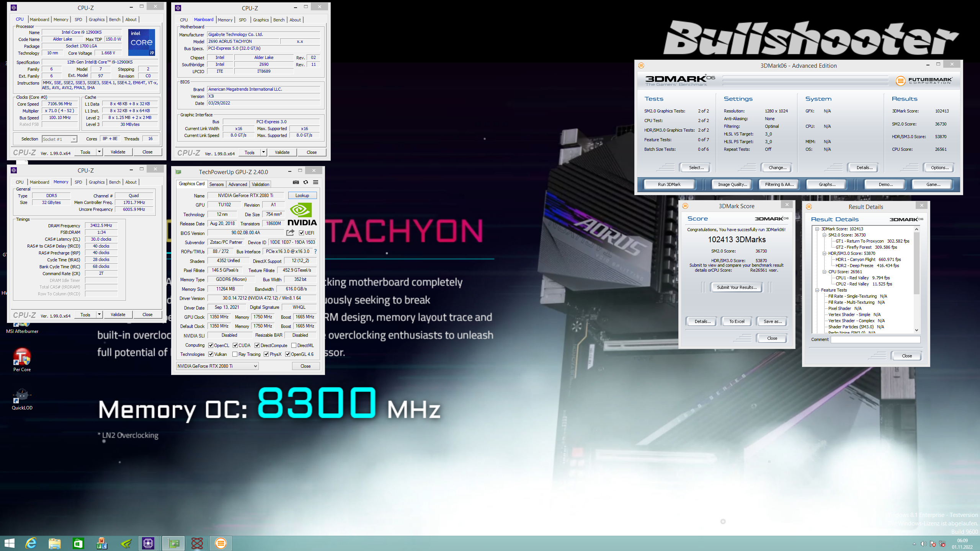Viewport: 980px width, 551px height.
Task: Open the Advanced tab in GPU-Z
Action: (x=238, y=184)
